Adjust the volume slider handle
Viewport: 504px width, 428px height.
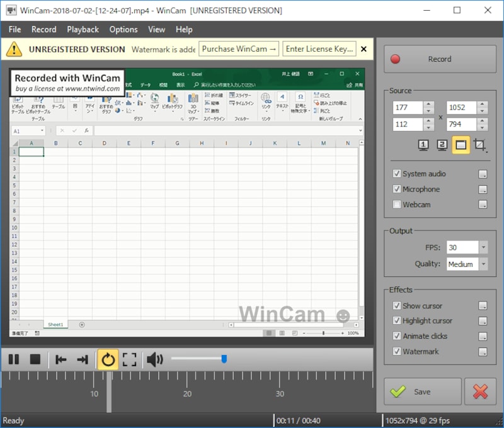[x=224, y=359]
